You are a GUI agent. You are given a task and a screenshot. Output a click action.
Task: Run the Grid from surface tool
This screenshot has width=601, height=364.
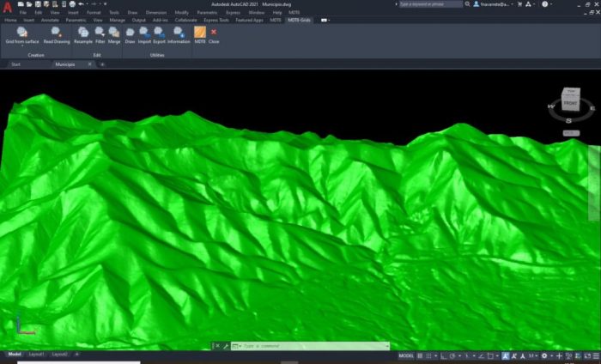[x=22, y=35]
